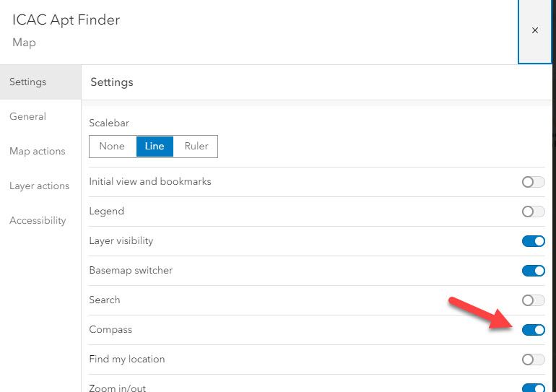Viewport: 556px width, 392px height.
Task: Select the Ruler scalebar option
Action: click(x=196, y=146)
